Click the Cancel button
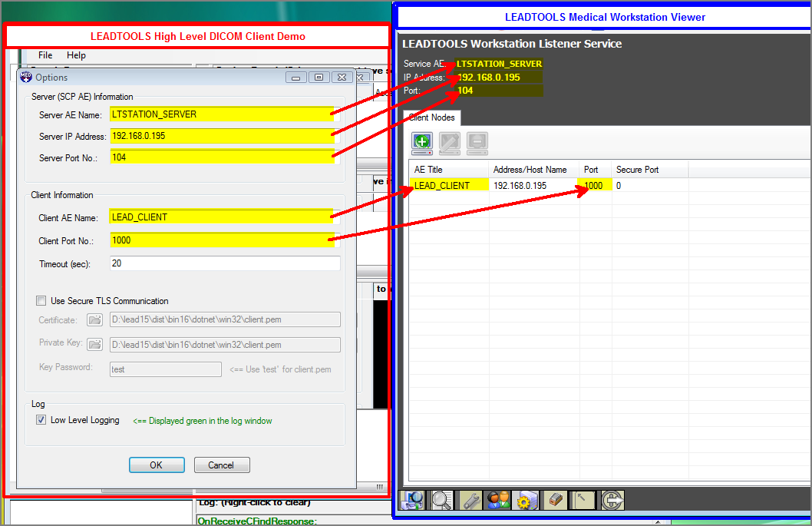This screenshot has height=526, width=812. tap(222, 465)
